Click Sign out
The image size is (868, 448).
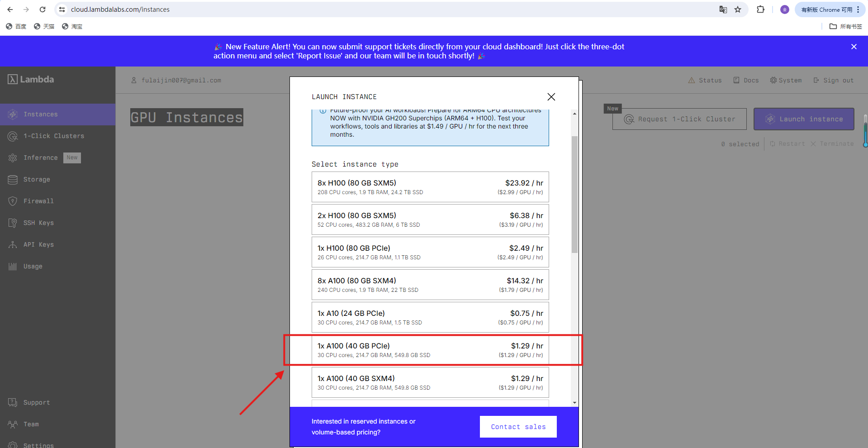tap(834, 81)
